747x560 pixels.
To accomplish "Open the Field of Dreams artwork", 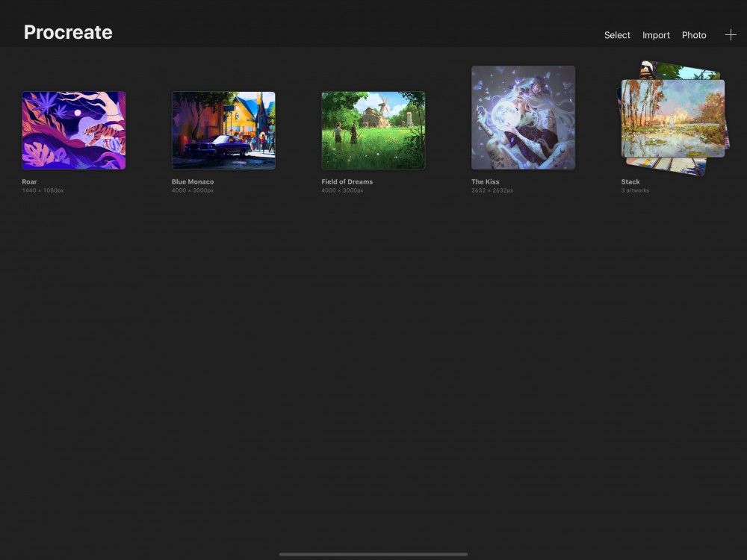I will pyautogui.click(x=373, y=129).
